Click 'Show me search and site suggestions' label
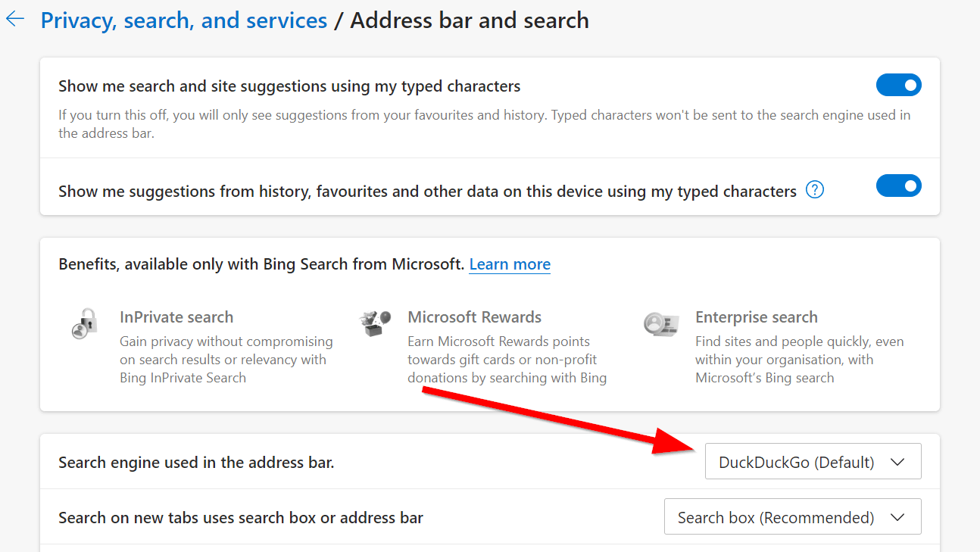980x552 pixels. (x=289, y=86)
